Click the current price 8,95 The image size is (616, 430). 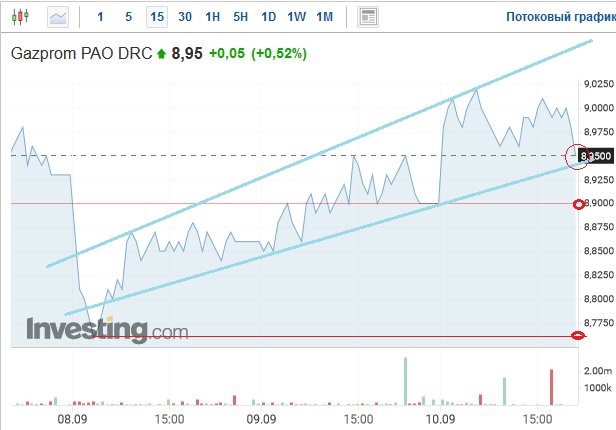click(187, 53)
